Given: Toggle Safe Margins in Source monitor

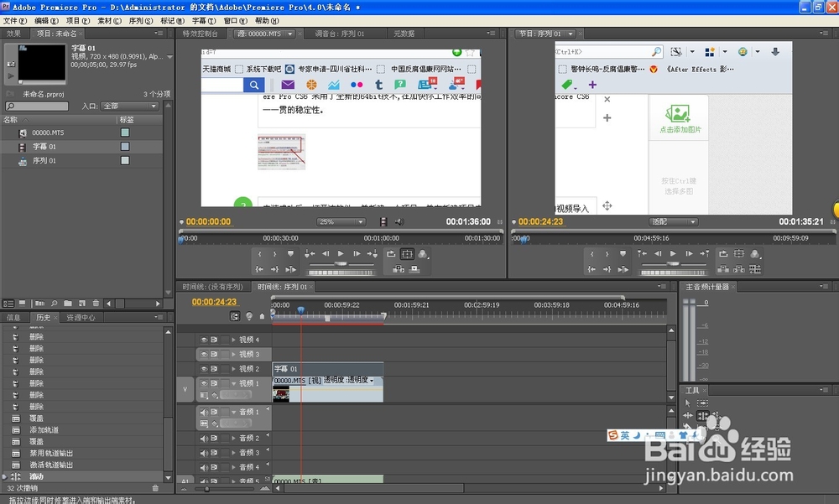Looking at the screenshot, I should click(407, 254).
